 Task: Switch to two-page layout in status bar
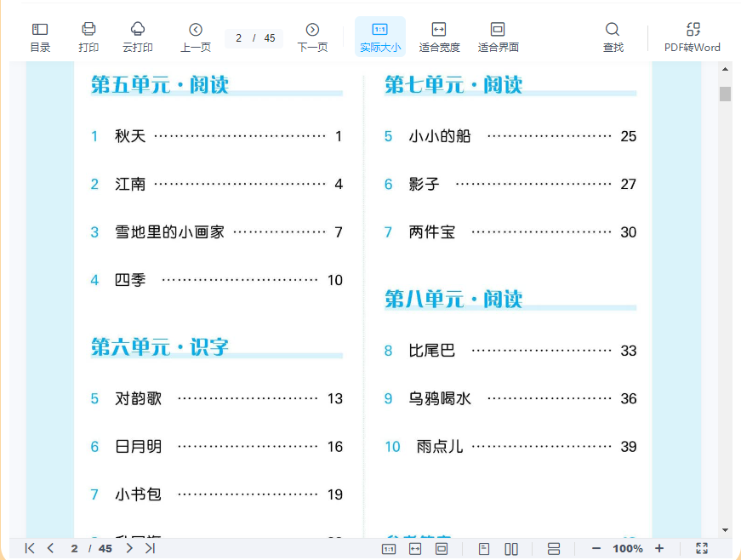click(x=511, y=549)
